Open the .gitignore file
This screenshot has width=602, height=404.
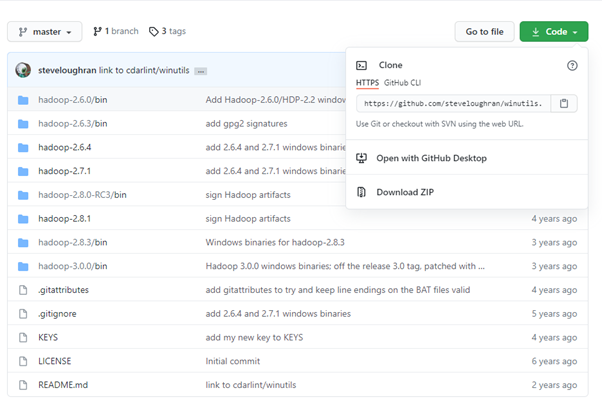57,314
